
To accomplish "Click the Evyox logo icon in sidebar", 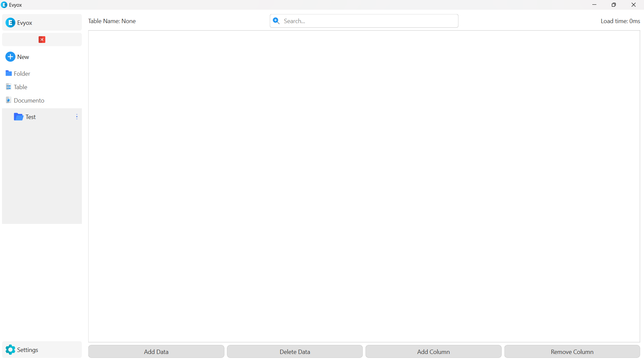I will coord(10,22).
